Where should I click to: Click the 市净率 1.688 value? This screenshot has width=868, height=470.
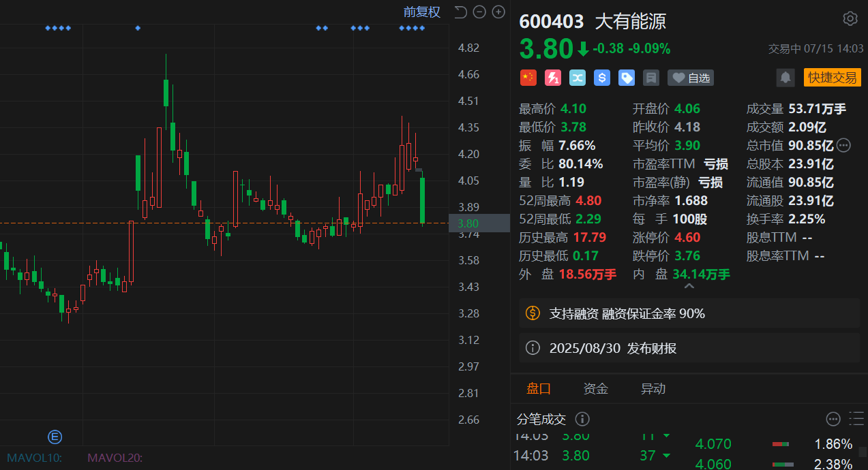691,200
